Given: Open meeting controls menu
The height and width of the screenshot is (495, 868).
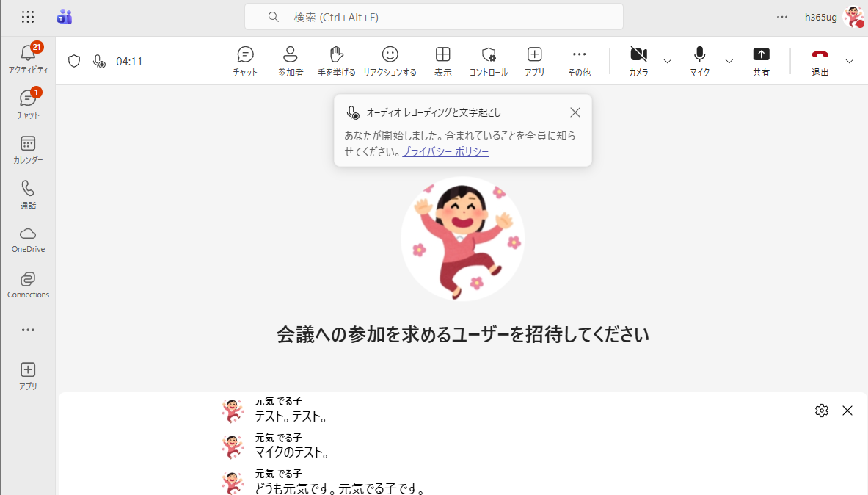Looking at the screenshot, I should [x=489, y=61].
